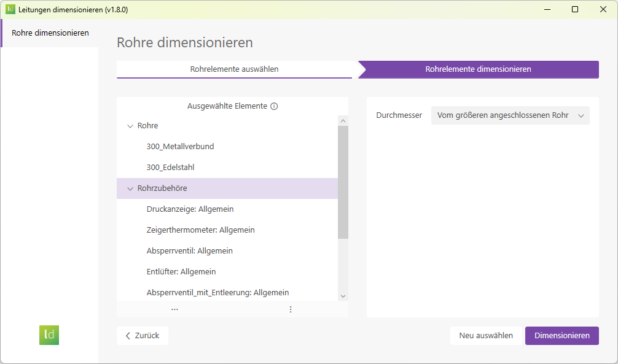Open the vertical three-dot menu under the list

point(290,309)
